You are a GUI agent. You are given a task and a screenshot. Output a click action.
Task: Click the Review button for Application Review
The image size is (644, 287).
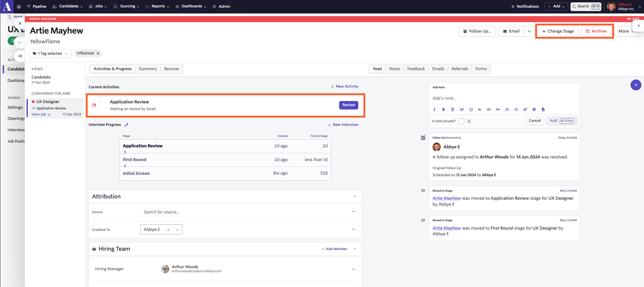[x=349, y=105]
